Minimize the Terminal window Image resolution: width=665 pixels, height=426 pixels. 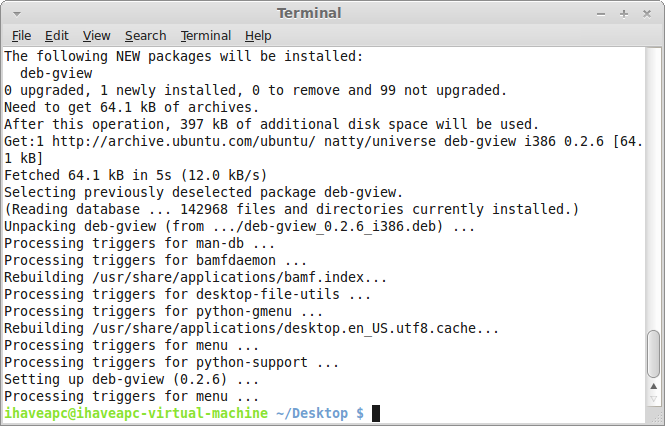tap(601, 14)
